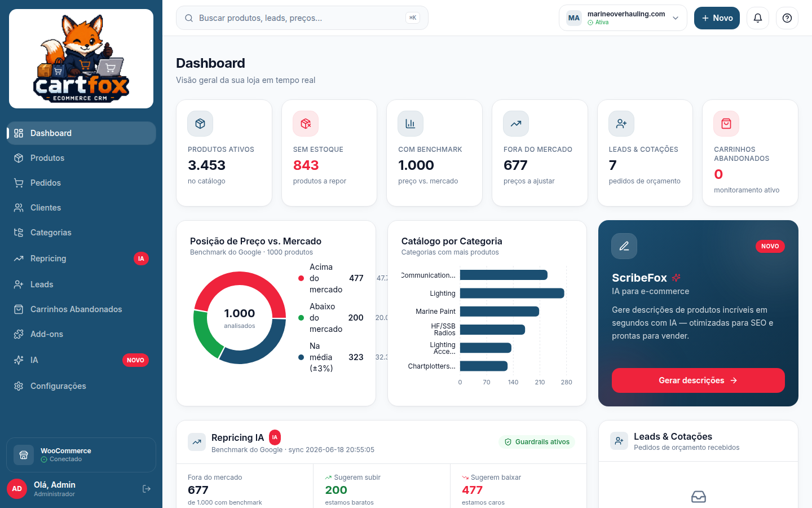Viewport: 812px width, 508px height.
Task: Click the Sugerem subir 200 value
Action: click(336, 490)
